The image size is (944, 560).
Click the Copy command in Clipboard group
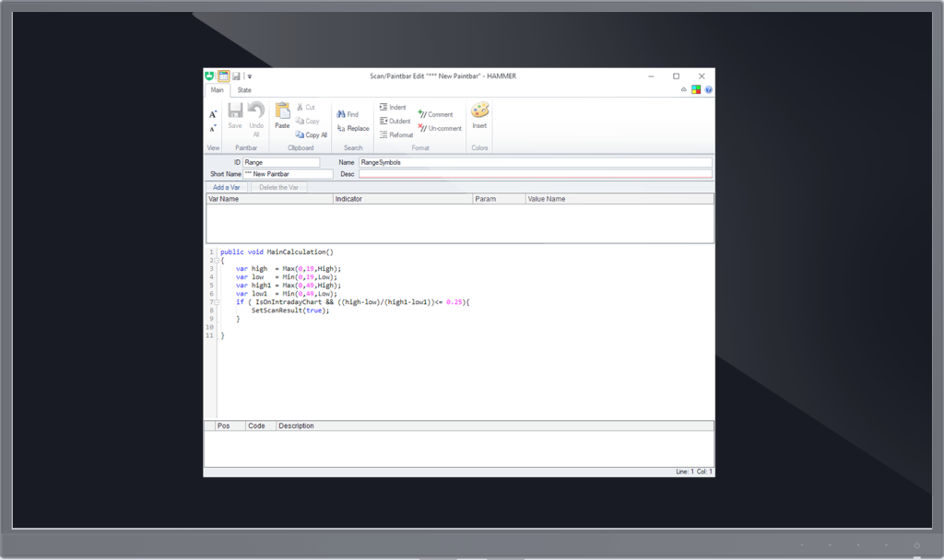click(308, 121)
